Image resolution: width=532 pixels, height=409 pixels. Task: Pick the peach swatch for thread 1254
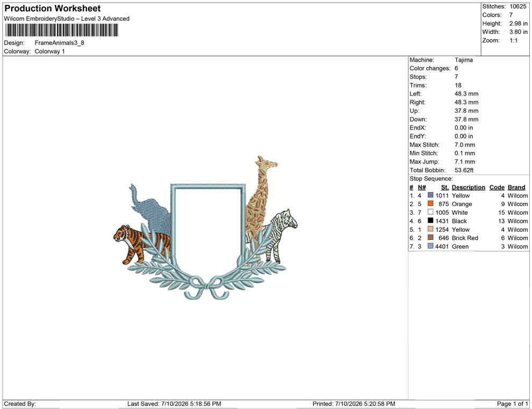click(430, 229)
